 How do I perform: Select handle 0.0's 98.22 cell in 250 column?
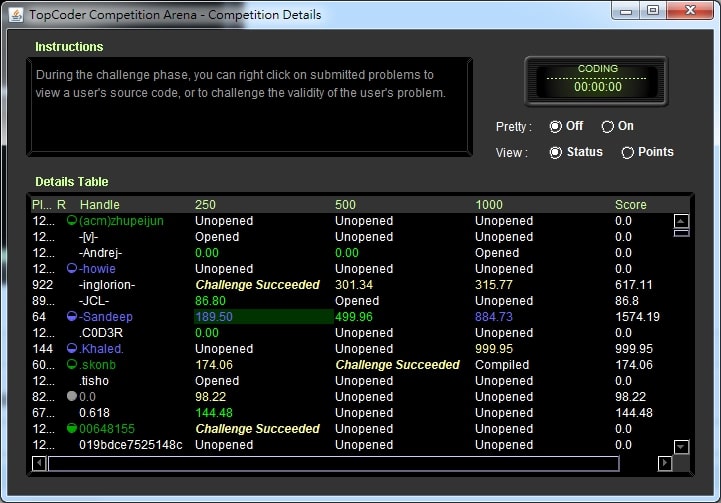pyautogui.click(x=210, y=397)
